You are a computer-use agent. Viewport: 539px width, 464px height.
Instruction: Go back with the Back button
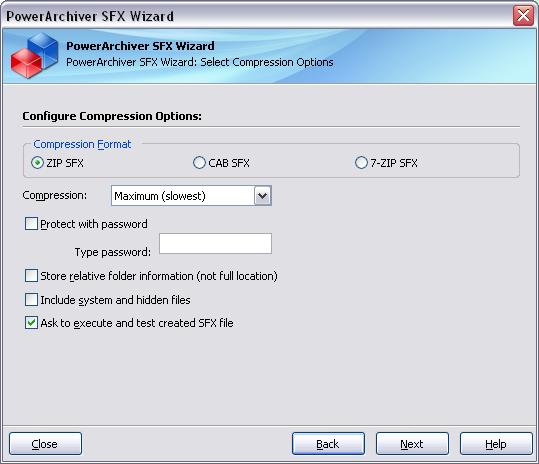coord(328,444)
